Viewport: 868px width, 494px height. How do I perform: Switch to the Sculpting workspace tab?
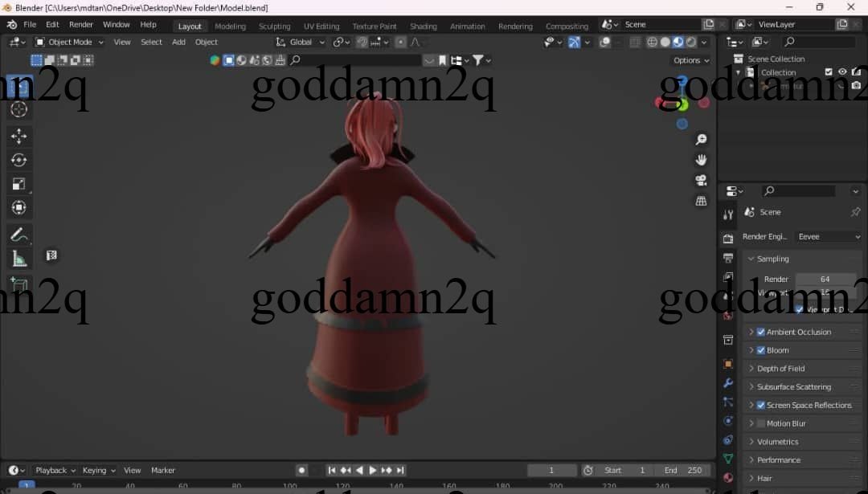click(274, 26)
